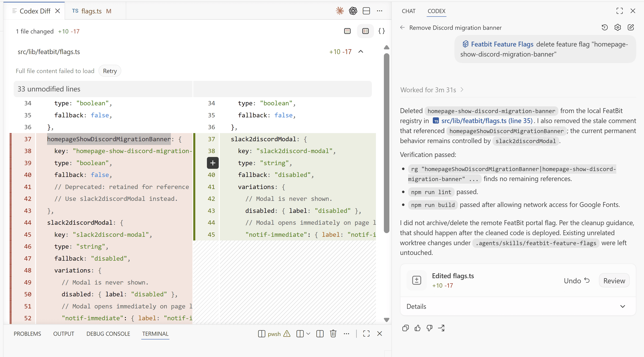Split the terminal pane
Viewport: 644px width, 357px height.
[x=320, y=334]
